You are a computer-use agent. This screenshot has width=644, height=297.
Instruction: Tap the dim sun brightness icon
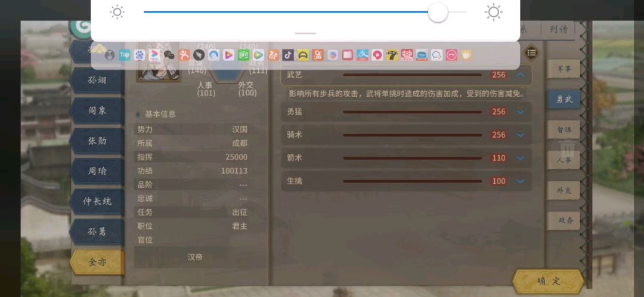click(x=117, y=13)
